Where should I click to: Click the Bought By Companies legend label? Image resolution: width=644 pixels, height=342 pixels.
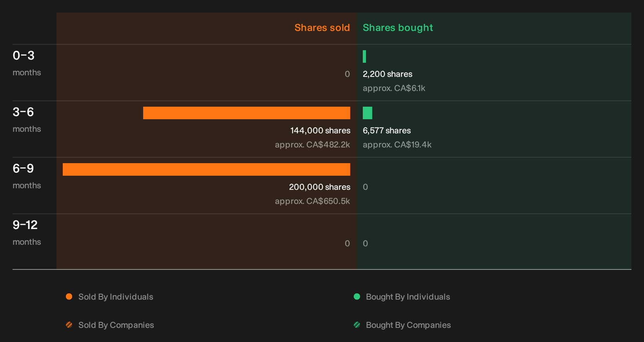tap(408, 325)
